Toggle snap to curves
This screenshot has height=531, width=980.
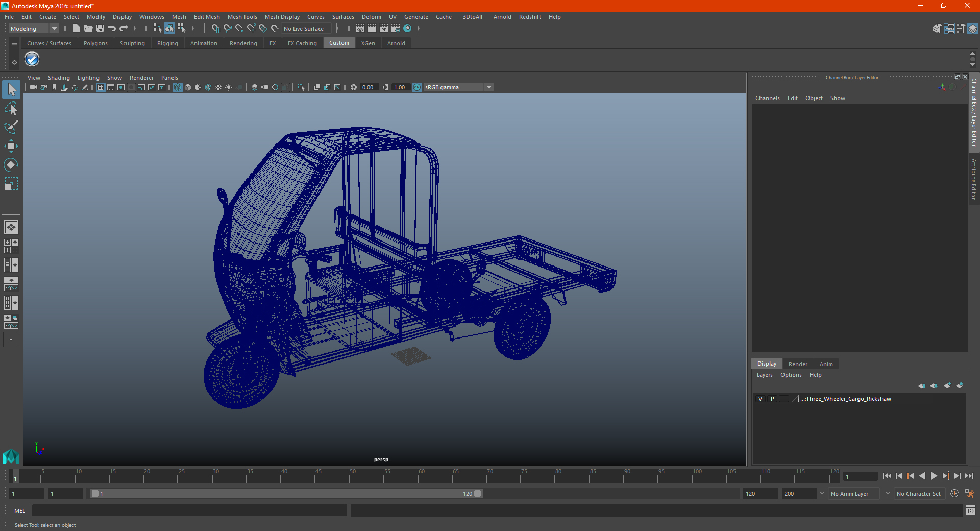tap(228, 29)
